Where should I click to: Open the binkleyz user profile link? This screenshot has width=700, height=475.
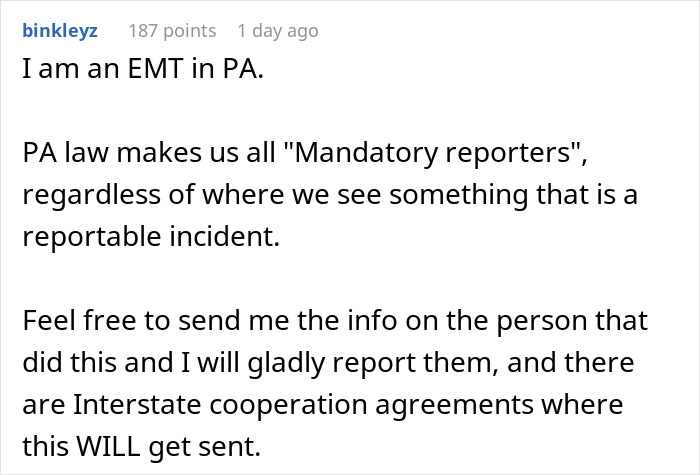pyautogui.click(x=60, y=30)
